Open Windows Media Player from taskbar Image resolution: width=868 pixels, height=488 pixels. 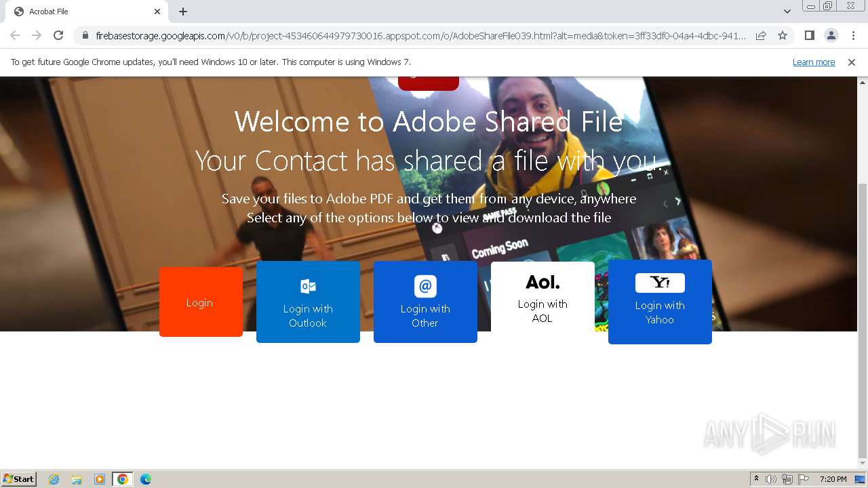tap(100, 479)
